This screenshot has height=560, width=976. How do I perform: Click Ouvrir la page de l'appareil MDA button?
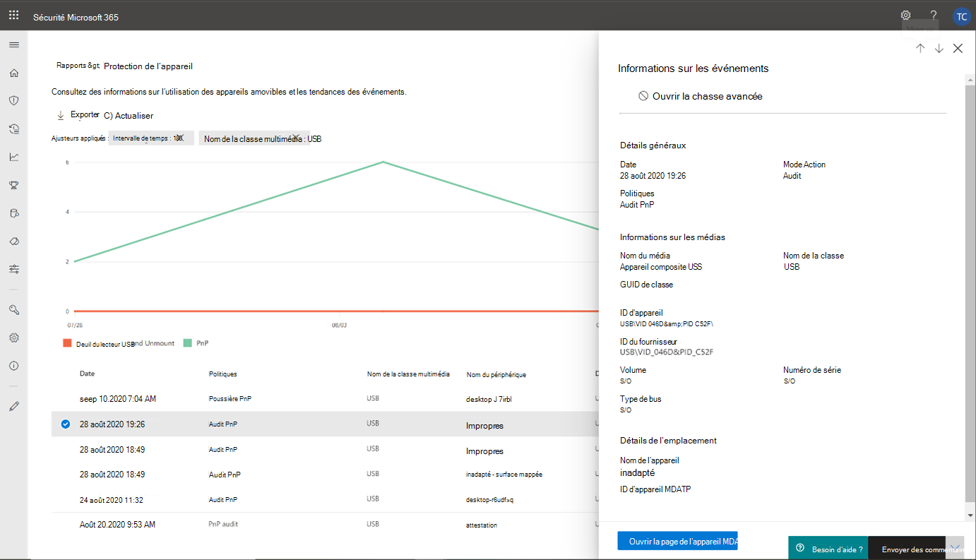[677, 541]
